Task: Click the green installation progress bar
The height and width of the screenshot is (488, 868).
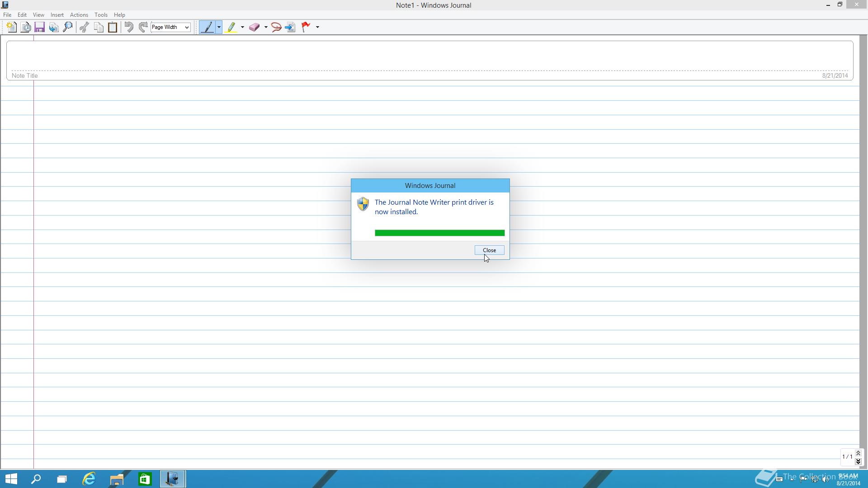Action: click(439, 233)
